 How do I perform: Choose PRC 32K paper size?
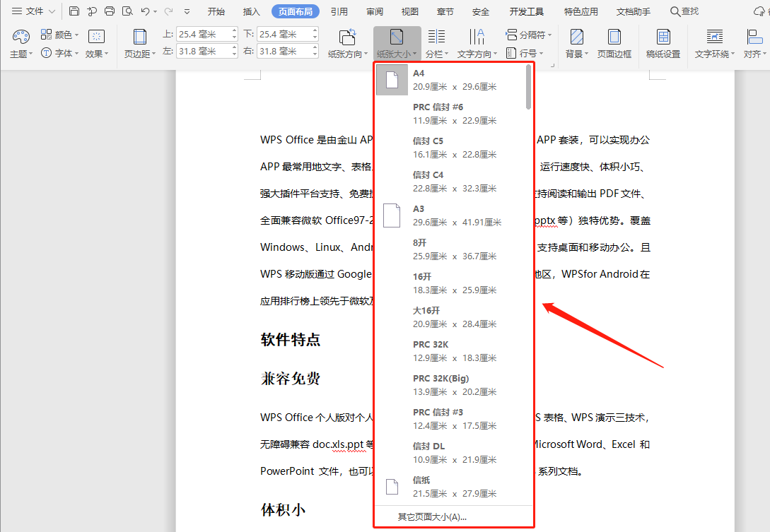pos(450,350)
